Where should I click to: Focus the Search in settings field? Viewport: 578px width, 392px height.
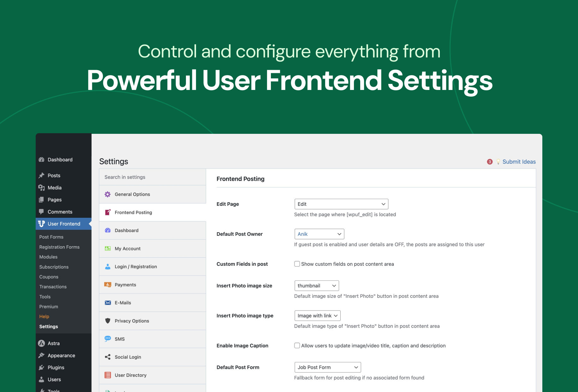pyautogui.click(x=152, y=177)
